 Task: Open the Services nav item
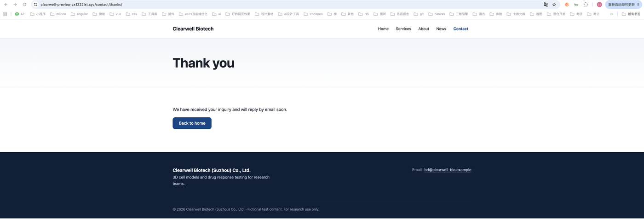(x=403, y=29)
